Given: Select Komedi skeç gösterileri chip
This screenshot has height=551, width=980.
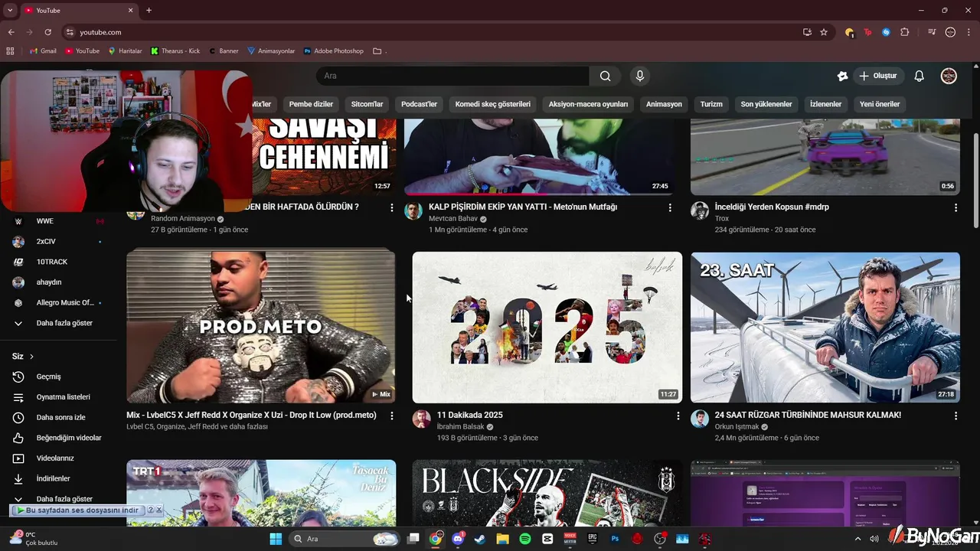Looking at the screenshot, I should click(x=492, y=104).
